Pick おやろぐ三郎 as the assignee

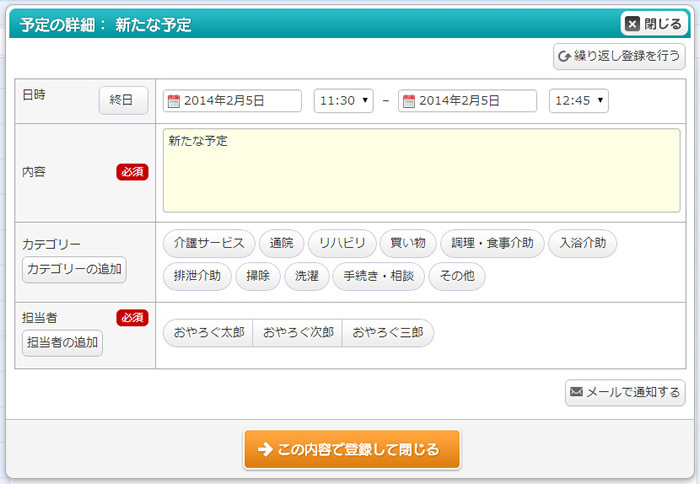click(387, 333)
